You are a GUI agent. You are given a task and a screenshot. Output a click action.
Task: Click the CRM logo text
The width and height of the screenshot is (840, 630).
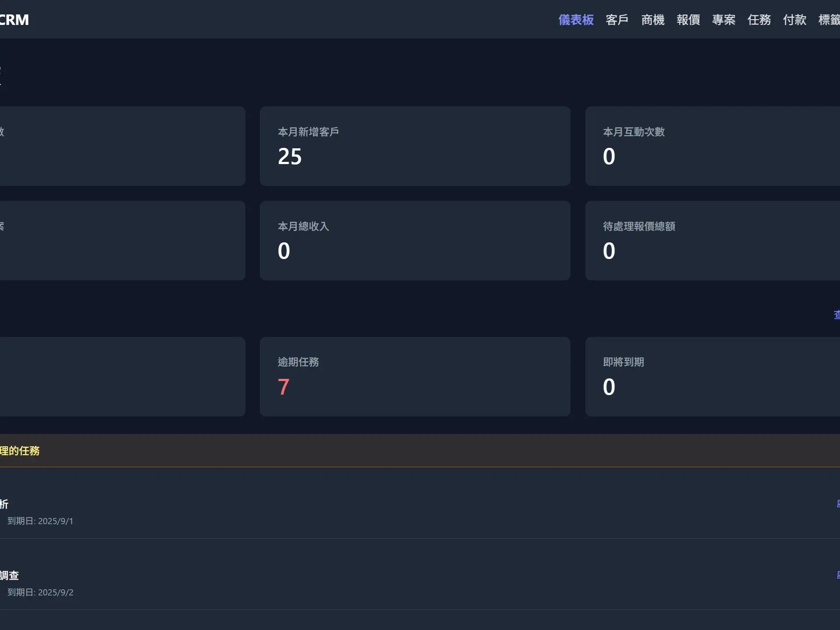pos(14,20)
